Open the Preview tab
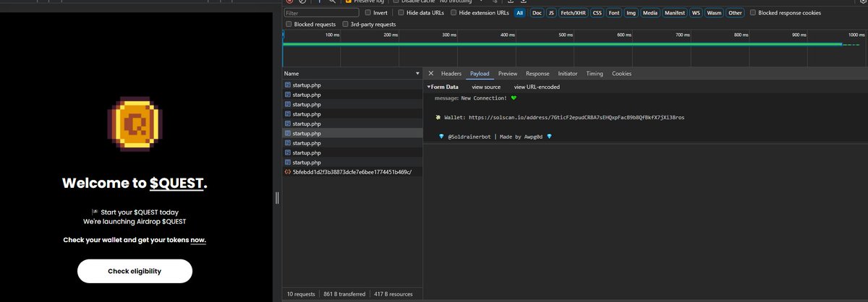This screenshot has height=302, width=868. point(508,74)
